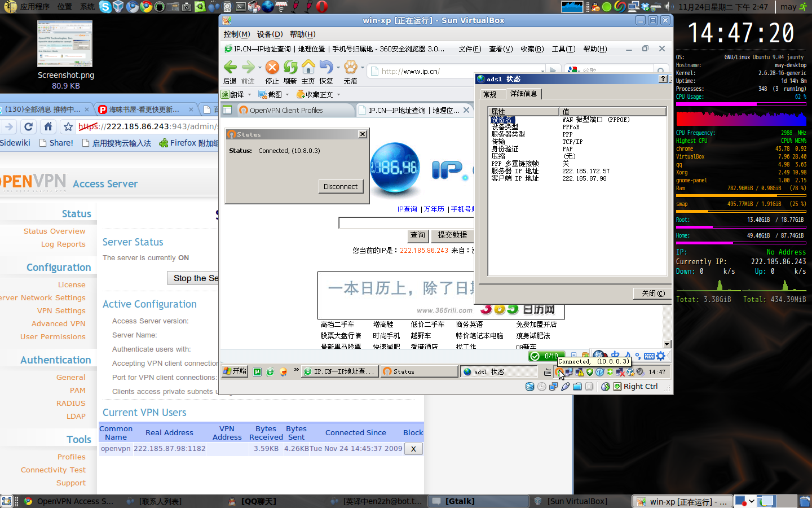Click the Back (后退) arrow in 360 browser
This screenshot has height=508, width=812.
pyautogui.click(x=230, y=67)
